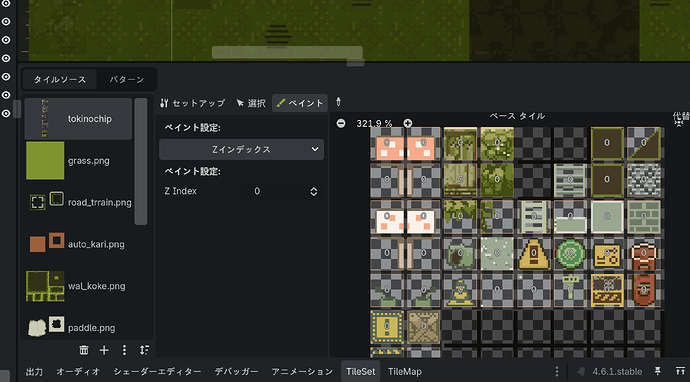This screenshot has width=690, height=382.
Task: Switch to the パターン tab
Action: pos(127,80)
